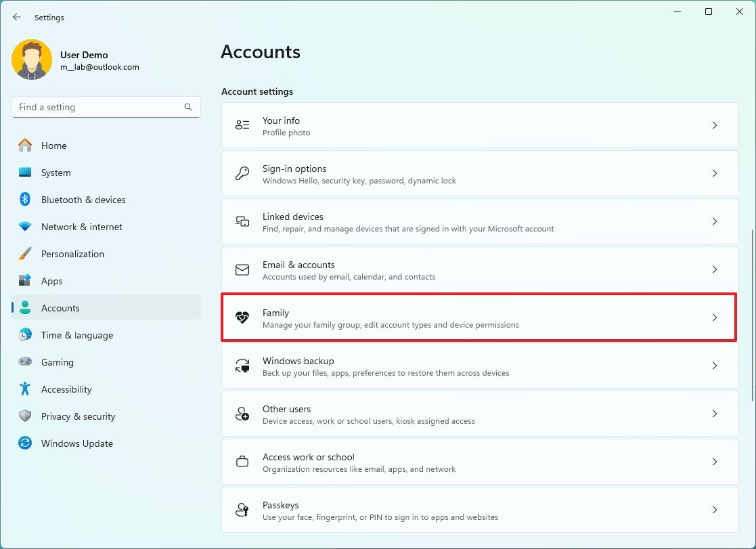Click the Gaming controller icon
The height and width of the screenshot is (549, 756).
click(24, 362)
